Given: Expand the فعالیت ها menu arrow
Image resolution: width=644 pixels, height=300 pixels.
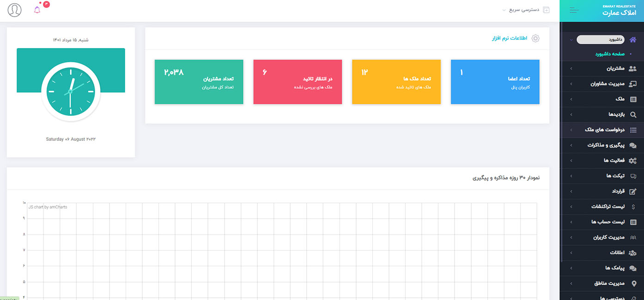Looking at the screenshot, I should point(571,161).
